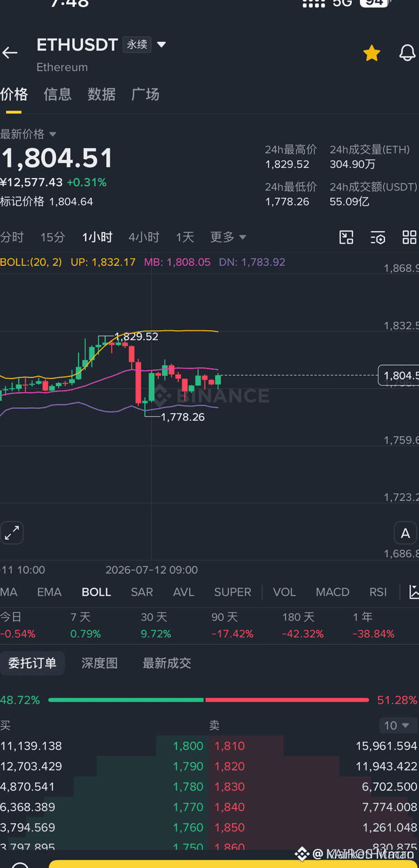Select the 4小时 chart interval
Screen dimensions: 419x868
[144, 237]
